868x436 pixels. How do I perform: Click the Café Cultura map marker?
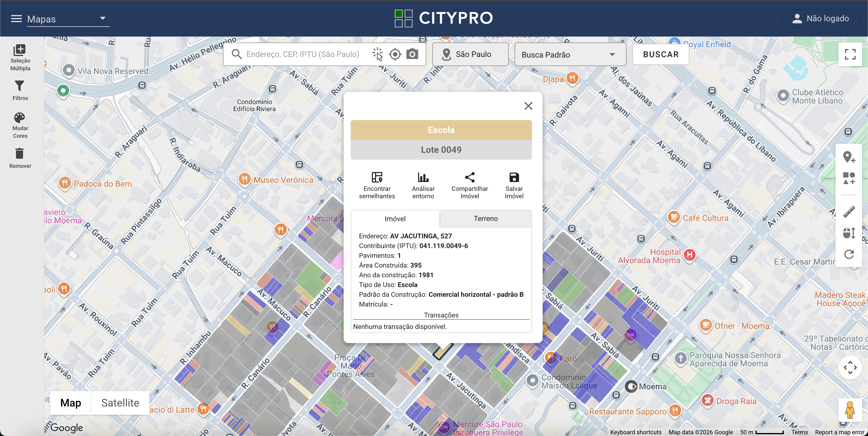(673, 217)
